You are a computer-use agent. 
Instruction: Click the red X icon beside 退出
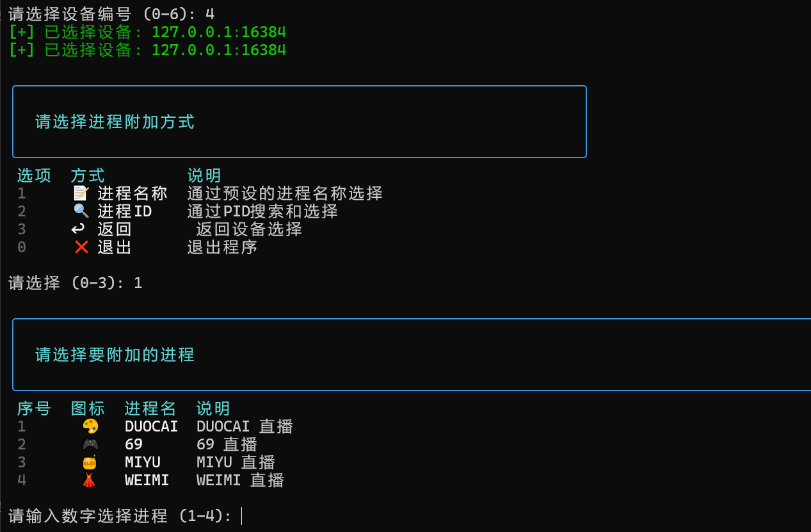tap(81, 247)
